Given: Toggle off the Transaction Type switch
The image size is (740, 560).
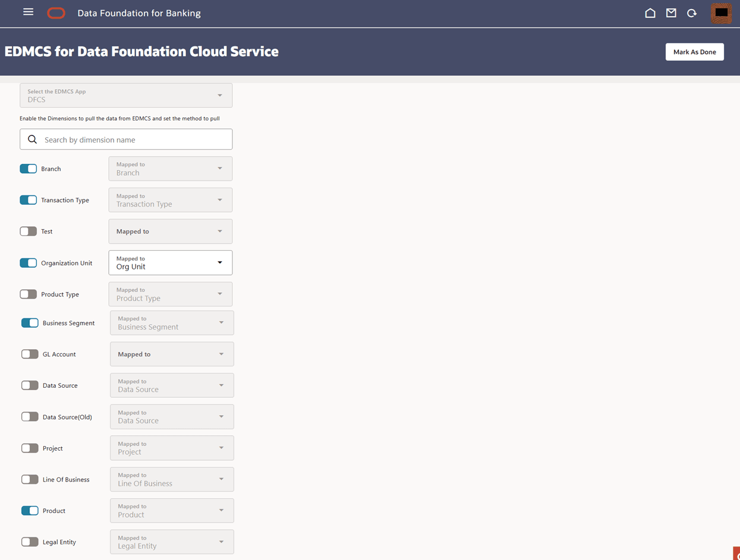Looking at the screenshot, I should [x=28, y=200].
